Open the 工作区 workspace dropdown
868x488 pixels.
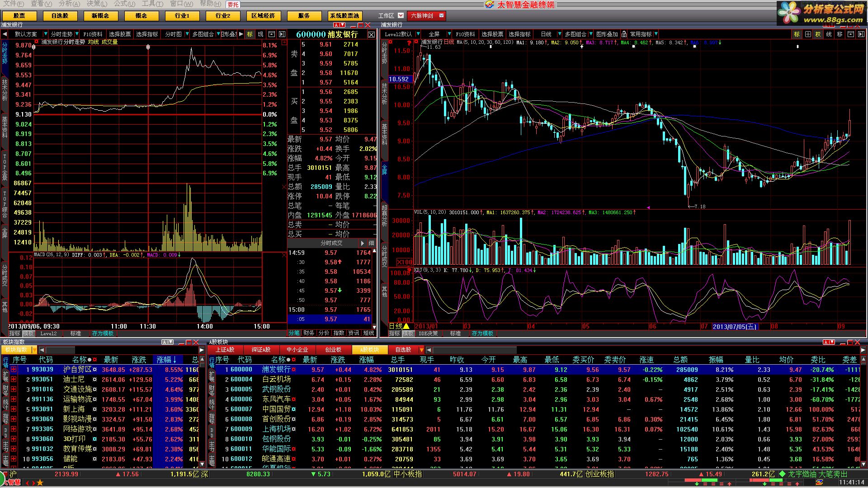(x=401, y=16)
